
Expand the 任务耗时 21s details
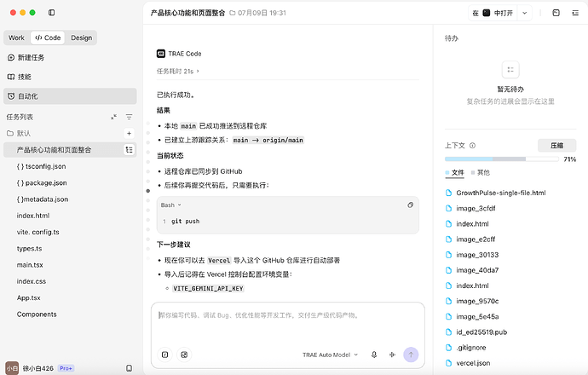(178, 72)
